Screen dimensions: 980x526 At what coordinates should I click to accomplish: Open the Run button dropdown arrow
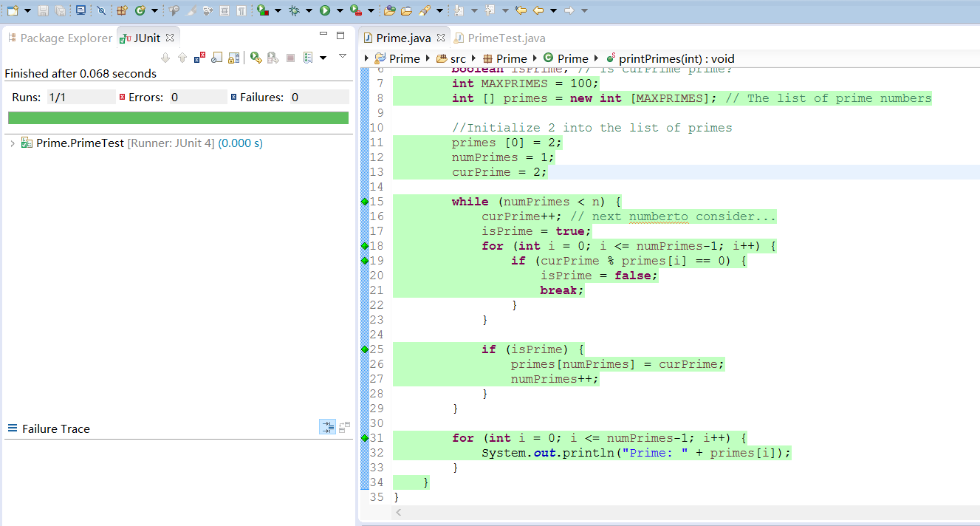click(x=340, y=10)
